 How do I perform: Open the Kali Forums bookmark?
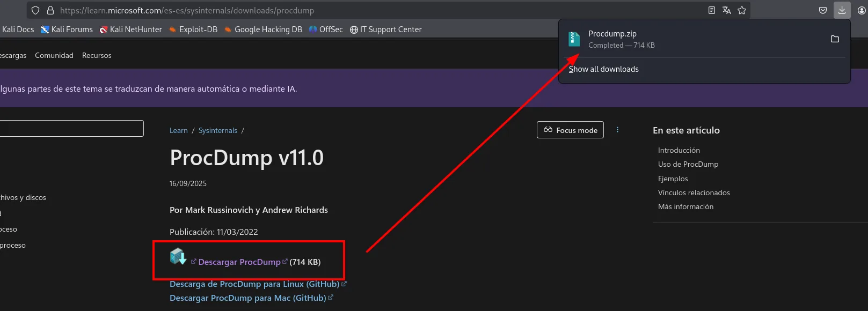pos(67,29)
